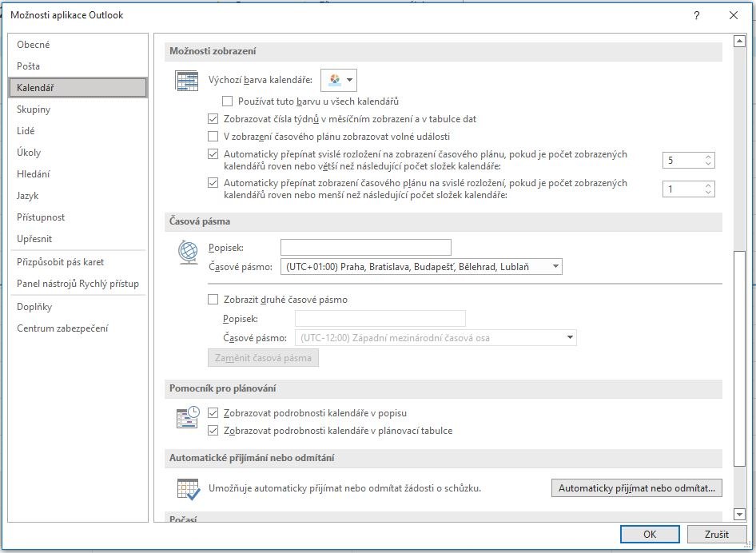
Task: Click the Výchozí barva kalendáře label
Action: pyautogui.click(x=261, y=80)
